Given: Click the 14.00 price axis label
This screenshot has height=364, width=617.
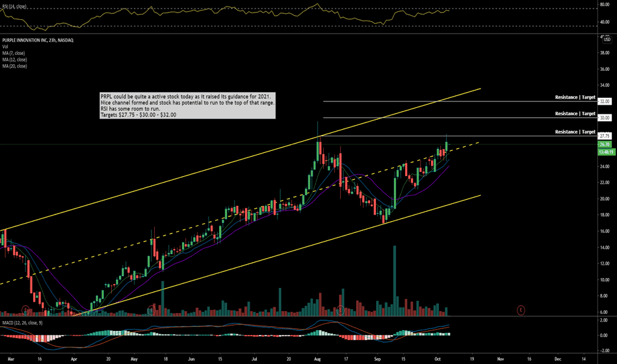Looking at the screenshot, I should point(604,248).
